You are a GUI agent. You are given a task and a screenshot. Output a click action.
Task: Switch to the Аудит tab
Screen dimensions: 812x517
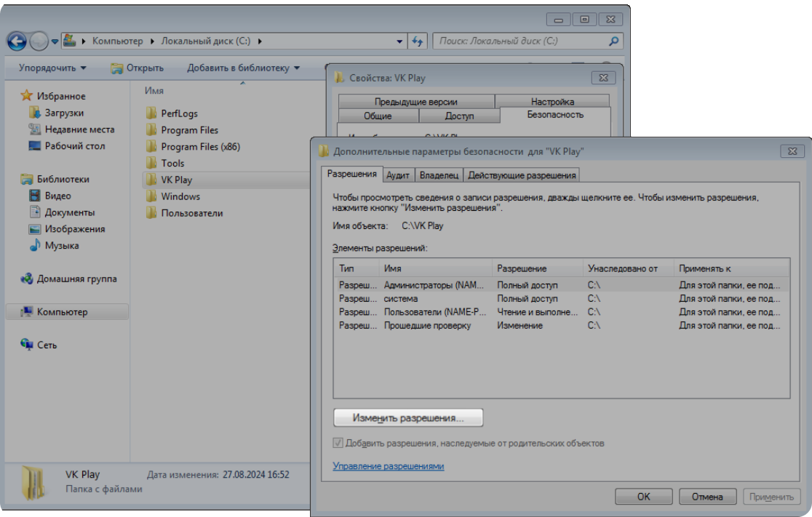coord(398,175)
